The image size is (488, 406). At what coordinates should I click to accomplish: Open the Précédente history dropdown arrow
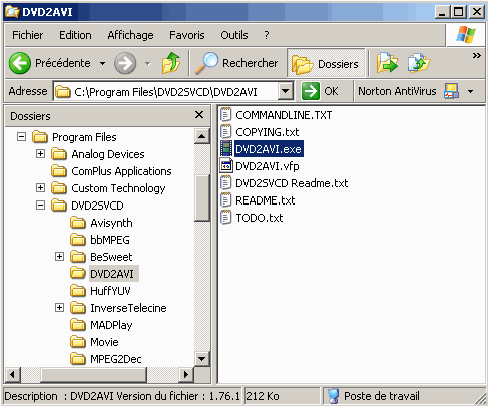pyautogui.click(x=103, y=63)
